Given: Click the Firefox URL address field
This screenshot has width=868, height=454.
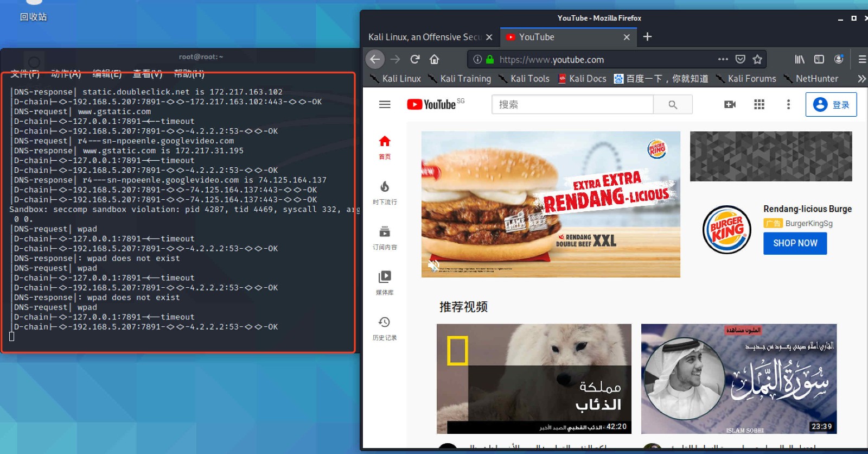Looking at the screenshot, I should click(605, 59).
